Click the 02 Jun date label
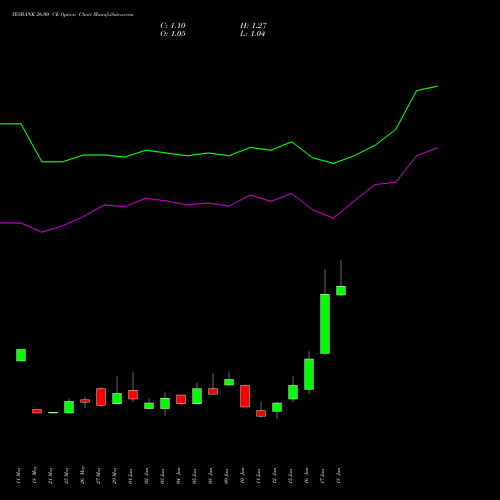The height and width of the screenshot is (500, 500). tap(147, 476)
